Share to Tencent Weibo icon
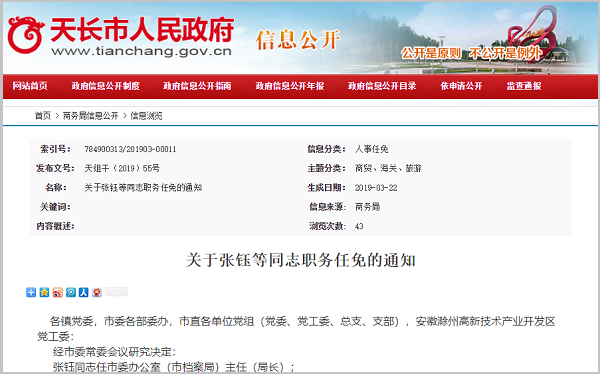 tap(71, 292)
